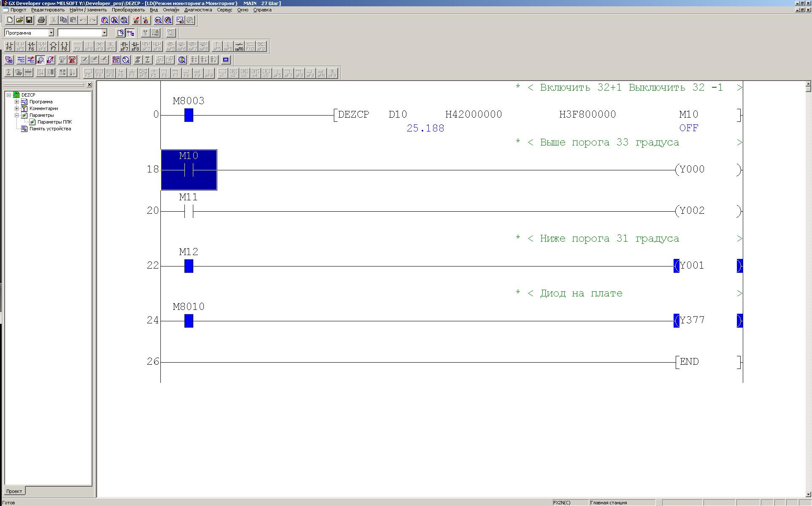The width and height of the screenshot is (812, 506).
Task: Open the Программа dropdown list
Action: (51, 32)
